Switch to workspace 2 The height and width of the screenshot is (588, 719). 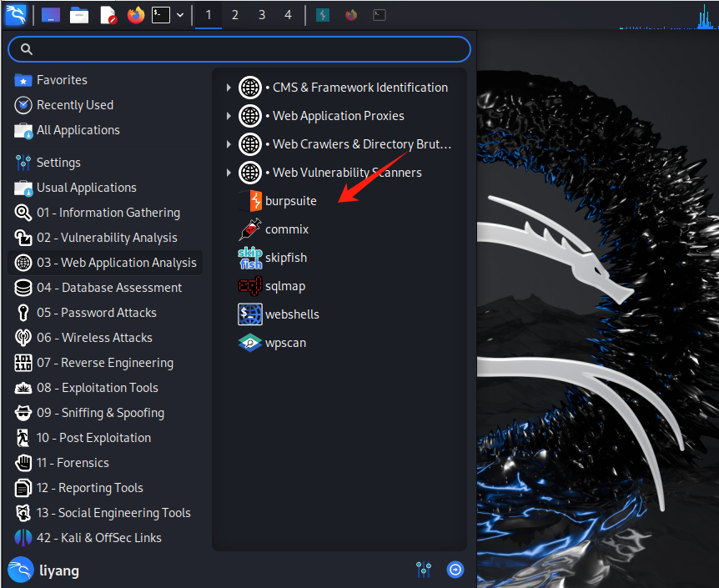234,15
